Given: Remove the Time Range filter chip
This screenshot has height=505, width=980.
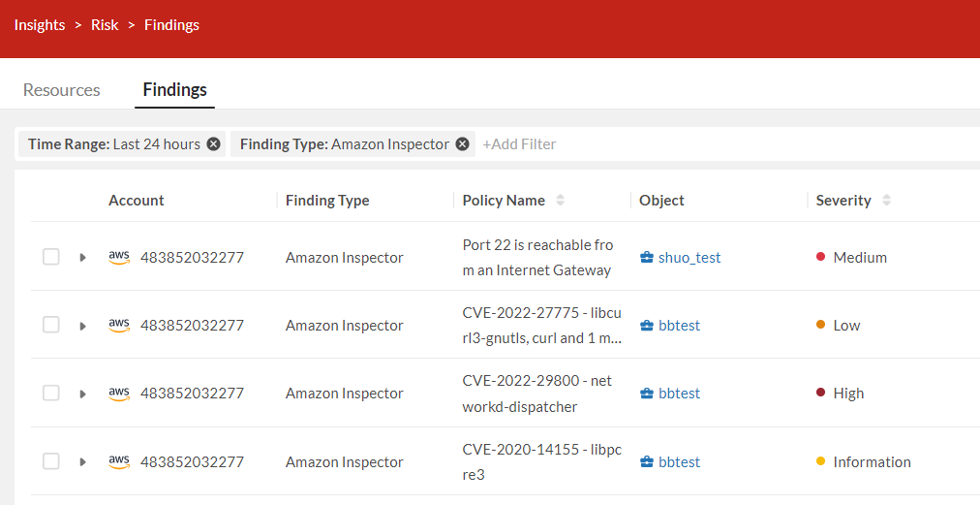Looking at the screenshot, I should (x=214, y=144).
